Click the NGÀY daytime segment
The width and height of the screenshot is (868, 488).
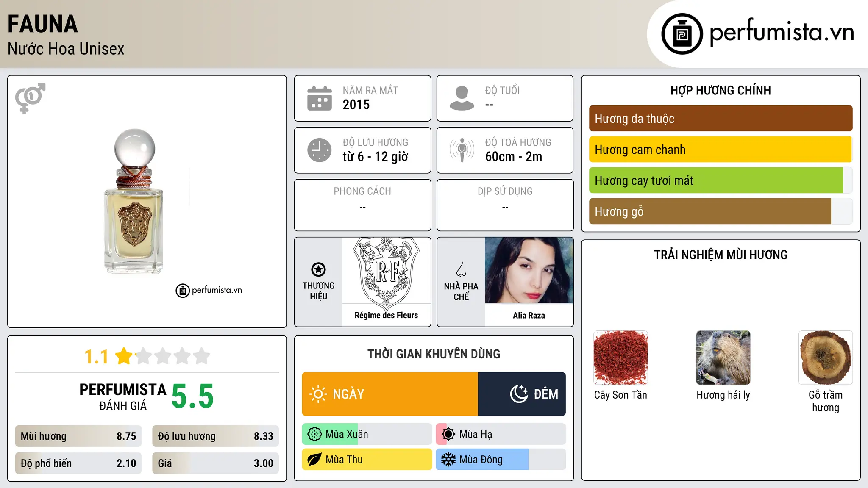(390, 394)
